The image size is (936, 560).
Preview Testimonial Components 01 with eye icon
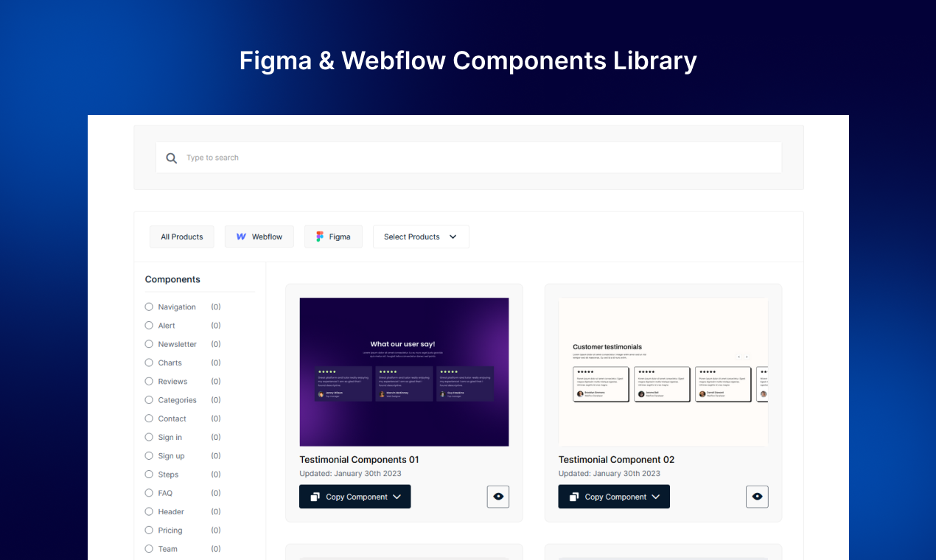pos(498,497)
